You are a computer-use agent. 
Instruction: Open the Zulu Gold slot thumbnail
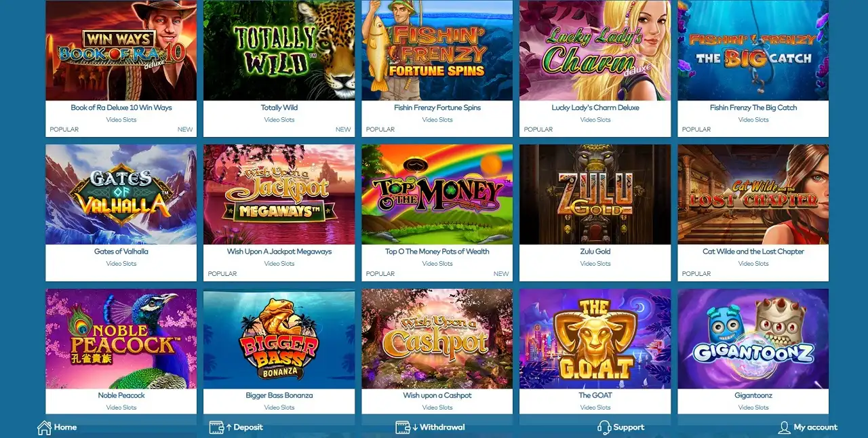tap(595, 195)
